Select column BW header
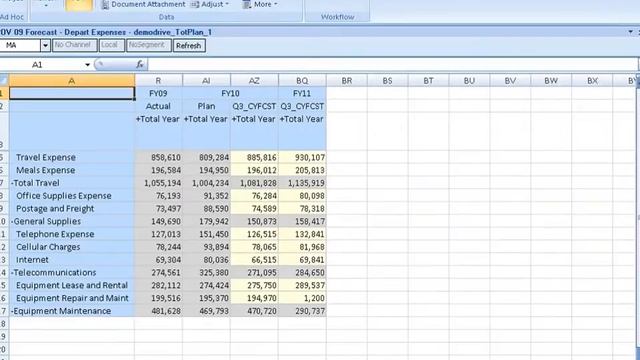Screen dimensions: 640x360 pyautogui.click(x=551, y=81)
